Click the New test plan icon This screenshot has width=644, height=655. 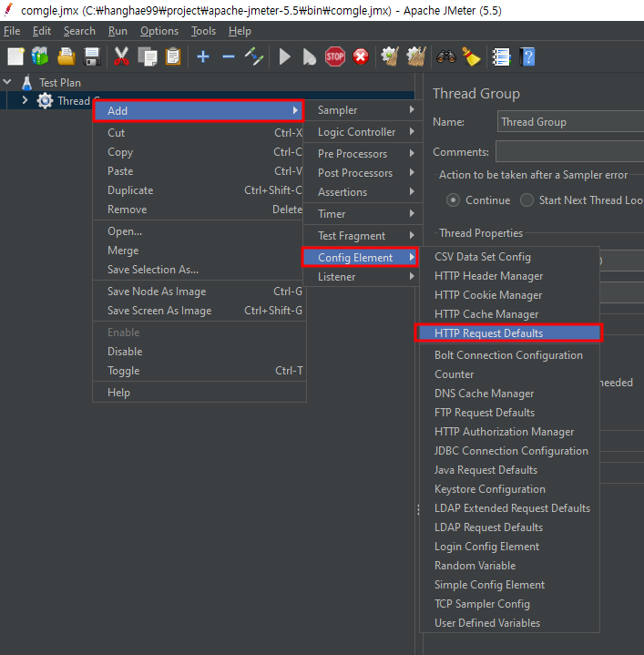(x=15, y=56)
